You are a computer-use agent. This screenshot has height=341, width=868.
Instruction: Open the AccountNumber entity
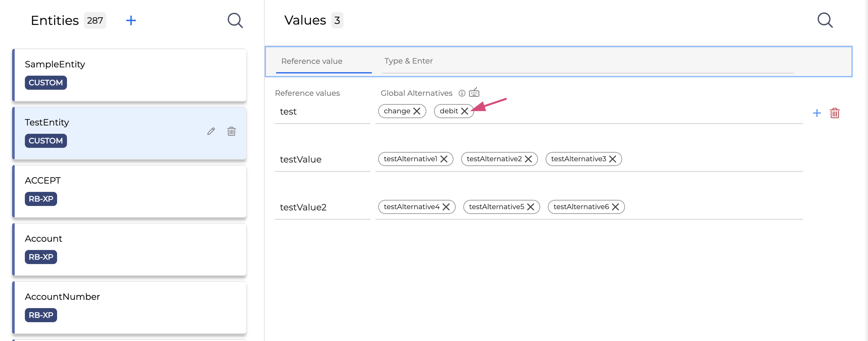click(x=130, y=307)
